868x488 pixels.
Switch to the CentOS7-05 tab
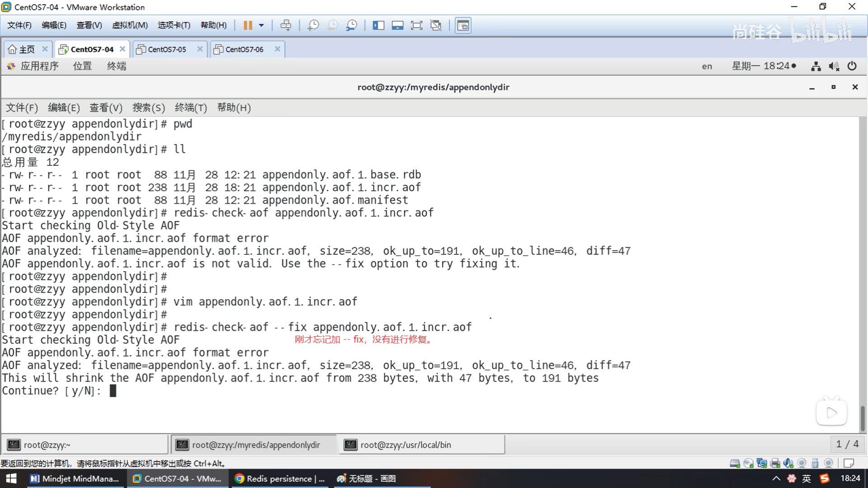click(167, 49)
